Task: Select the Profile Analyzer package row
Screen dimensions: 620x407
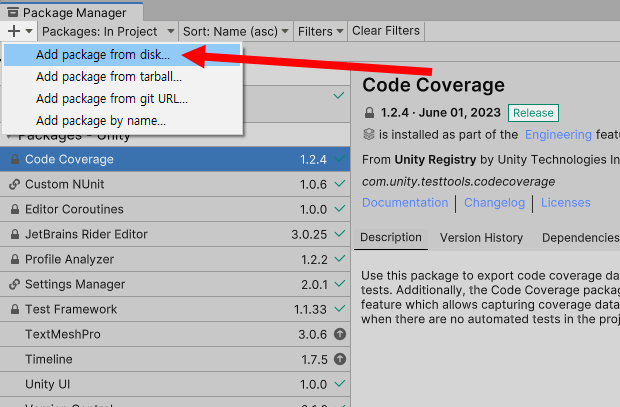Action: pyautogui.click(x=175, y=259)
